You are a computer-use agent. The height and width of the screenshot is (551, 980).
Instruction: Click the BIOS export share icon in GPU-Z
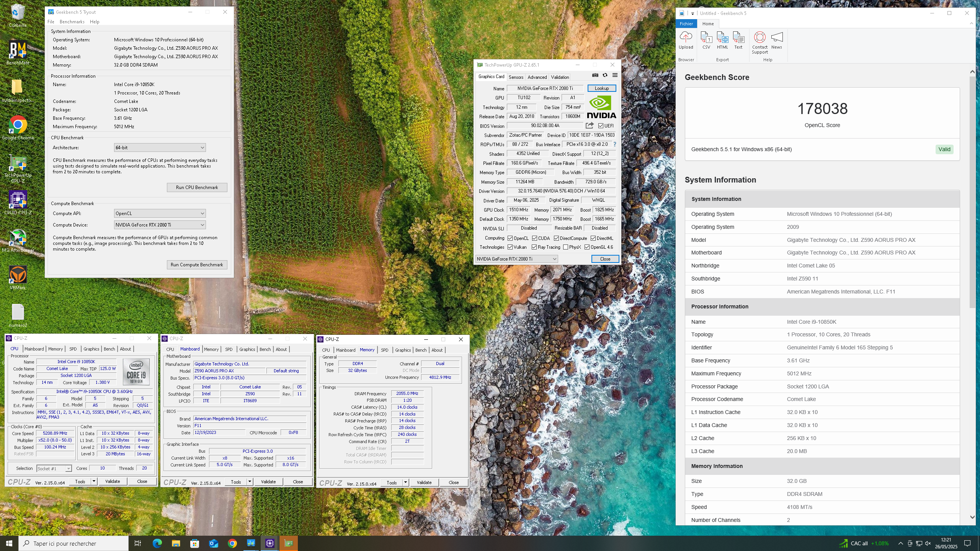coord(590,126)
